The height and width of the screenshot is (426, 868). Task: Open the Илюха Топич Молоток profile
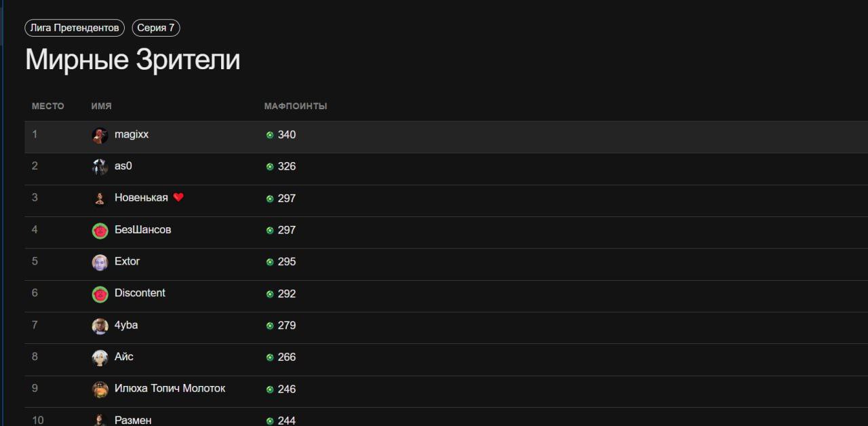coord(170,388)
